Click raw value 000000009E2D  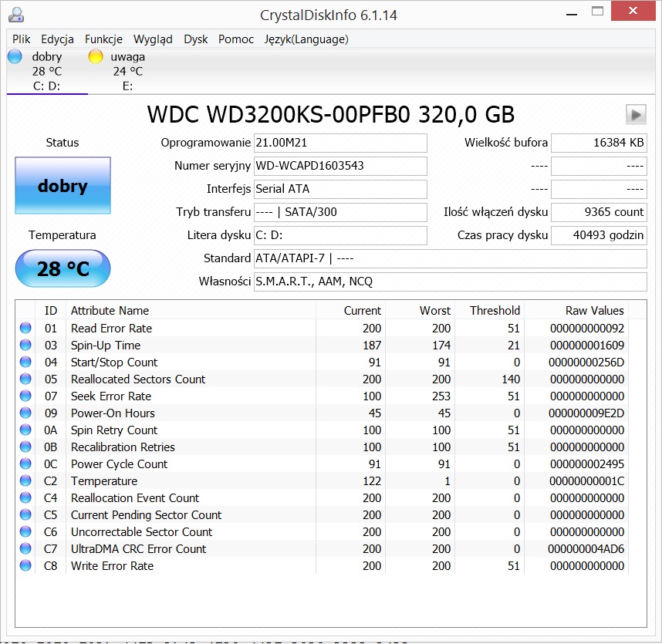coord(586,413)
